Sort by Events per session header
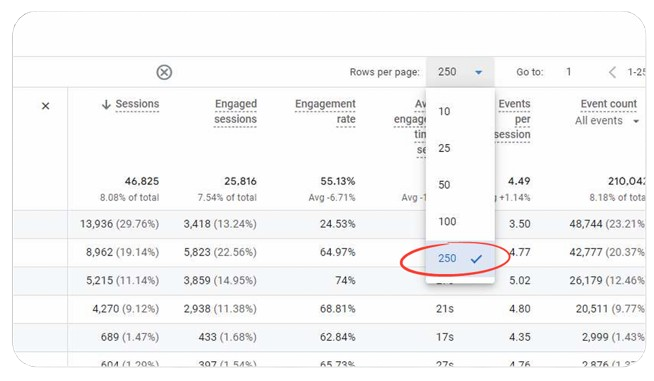This screenshot has width=654, height=381. pos(513,119)
